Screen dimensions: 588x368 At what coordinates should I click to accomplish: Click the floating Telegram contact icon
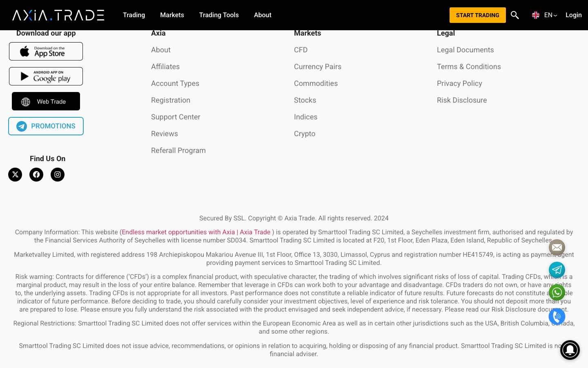[557, 270]
